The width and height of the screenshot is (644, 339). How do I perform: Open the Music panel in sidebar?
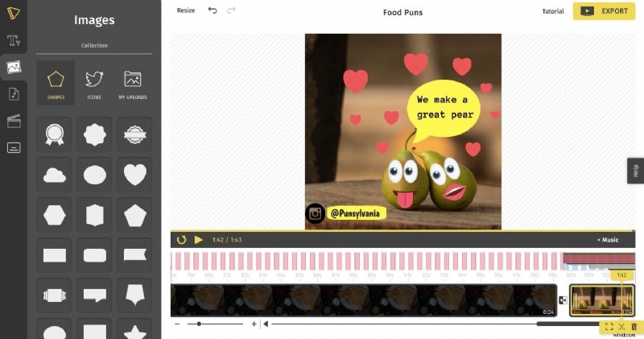pos(13,94)
